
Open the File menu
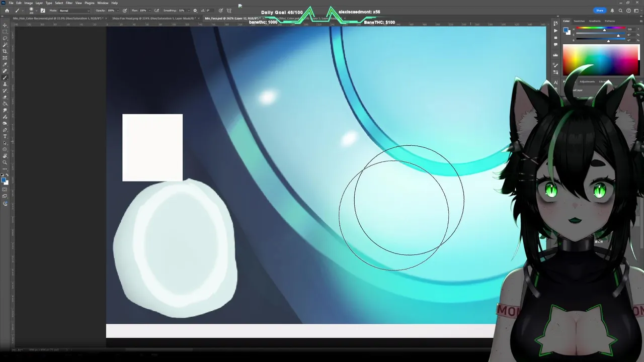pos(11,3)
